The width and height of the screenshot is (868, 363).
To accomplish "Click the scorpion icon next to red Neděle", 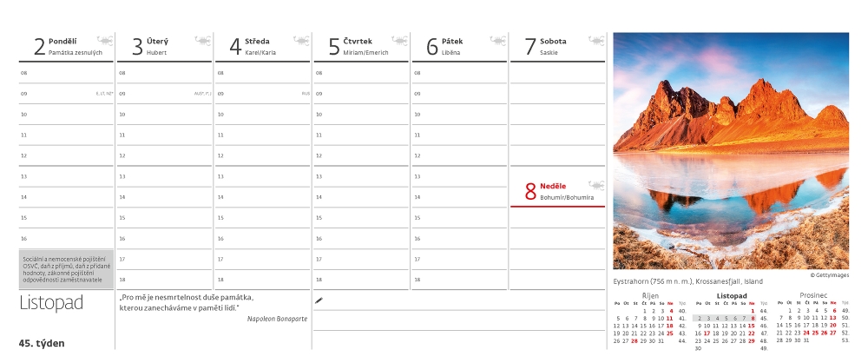I will point(596,185).
